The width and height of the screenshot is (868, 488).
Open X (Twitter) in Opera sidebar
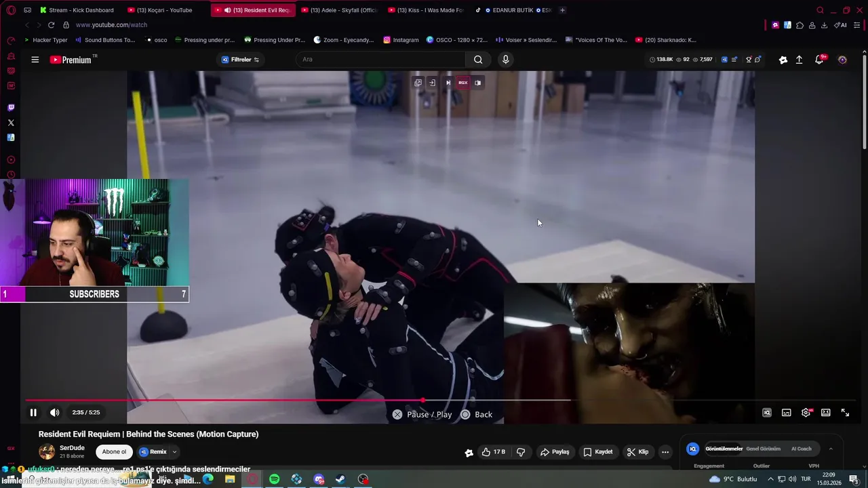(10, 123)
